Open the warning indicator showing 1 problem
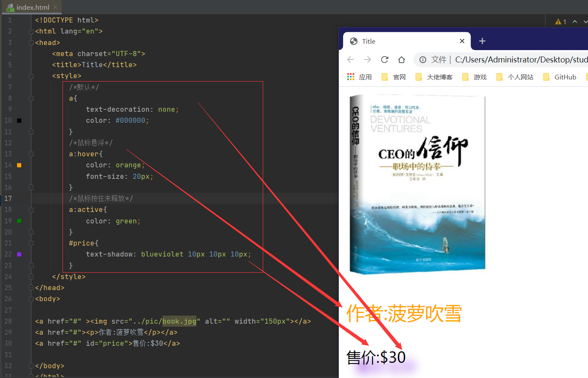The image size is (588, 378). pos(561,22)
